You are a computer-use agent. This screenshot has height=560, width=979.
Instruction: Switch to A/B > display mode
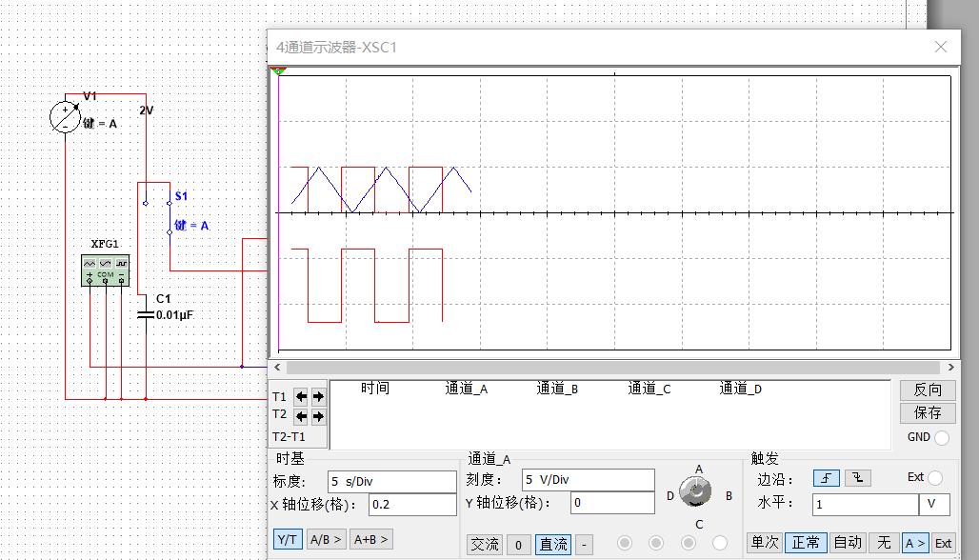tap(326, 539)
